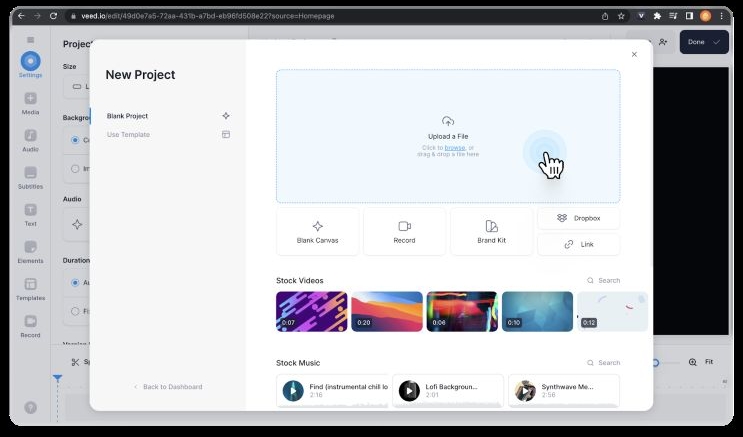Click the zoom-in magnifier on the timeline

pyautogui.click(x=693, y=362)
